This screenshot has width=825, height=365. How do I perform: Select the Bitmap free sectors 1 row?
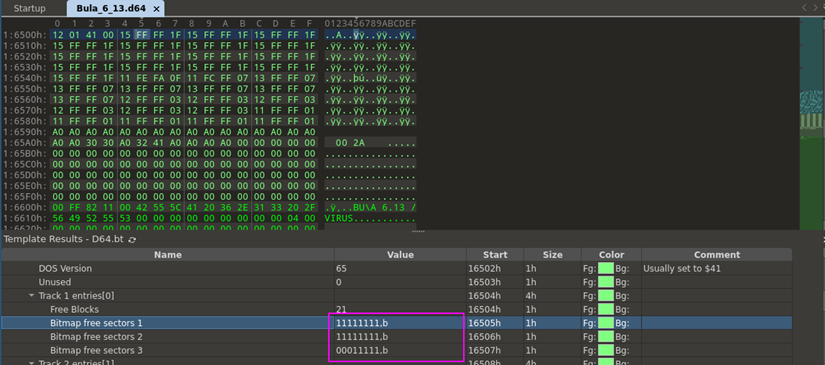coord(396,323)
